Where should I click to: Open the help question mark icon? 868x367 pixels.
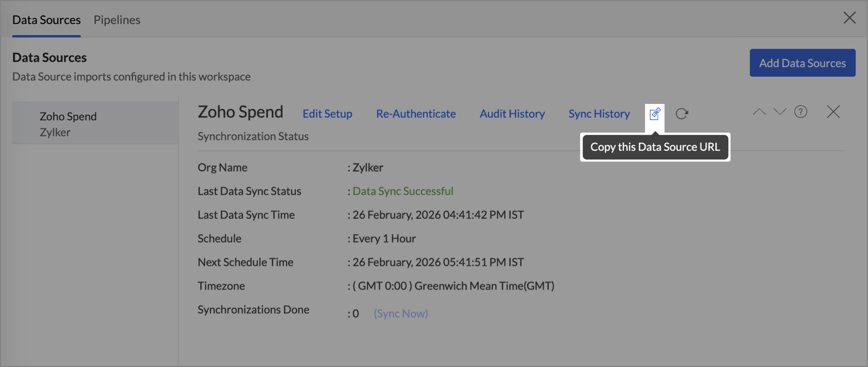pos(801,112)
